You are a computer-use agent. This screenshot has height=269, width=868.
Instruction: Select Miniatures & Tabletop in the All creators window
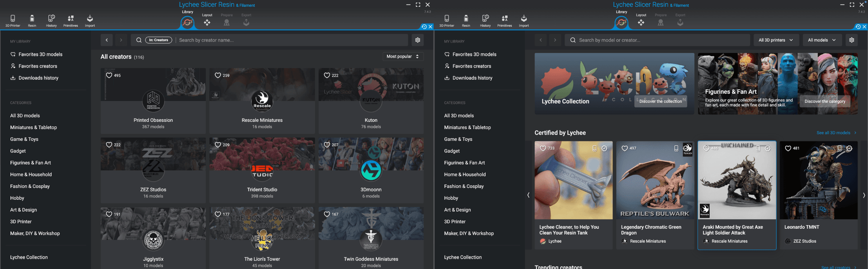(33, 127)
